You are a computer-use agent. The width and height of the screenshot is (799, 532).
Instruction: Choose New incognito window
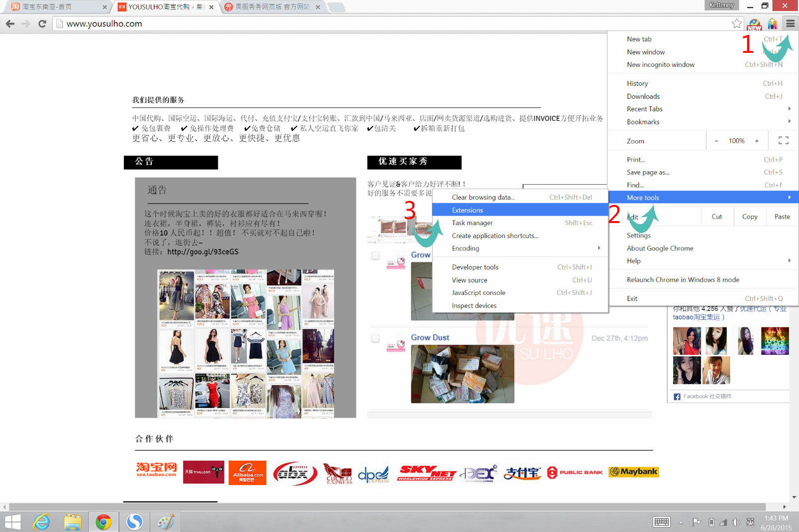coord(703,64)
